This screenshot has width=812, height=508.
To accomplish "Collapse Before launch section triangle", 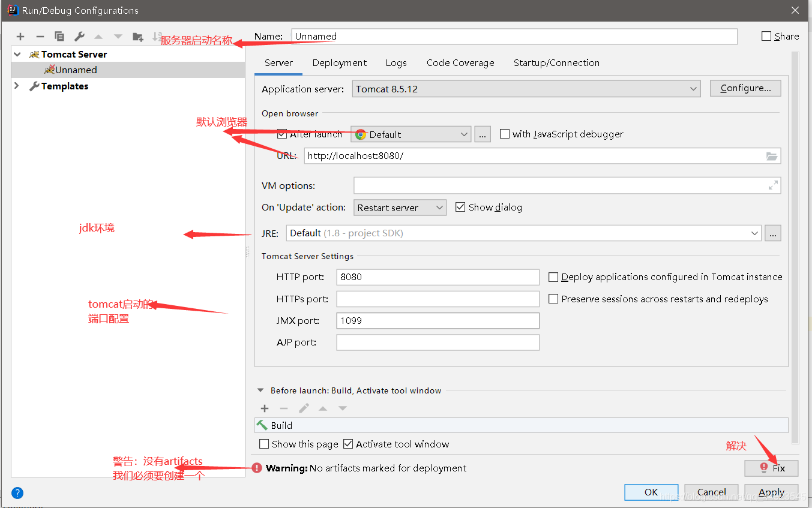I will point(260,390).
